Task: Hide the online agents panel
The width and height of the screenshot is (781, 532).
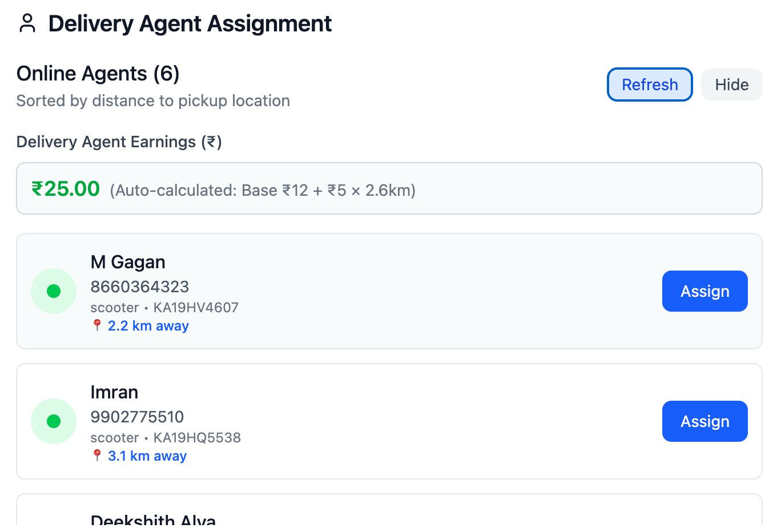Action: 732,84
